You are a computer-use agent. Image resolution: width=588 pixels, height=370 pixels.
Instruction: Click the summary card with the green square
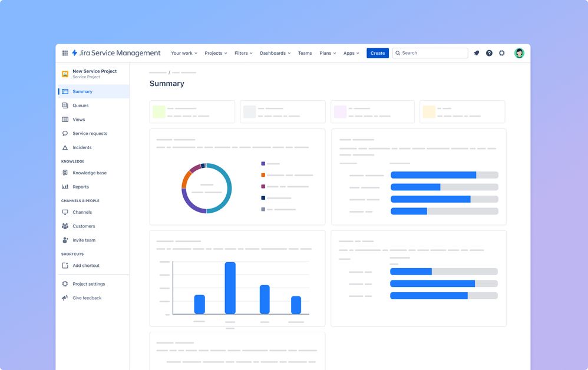pos(193,112)
